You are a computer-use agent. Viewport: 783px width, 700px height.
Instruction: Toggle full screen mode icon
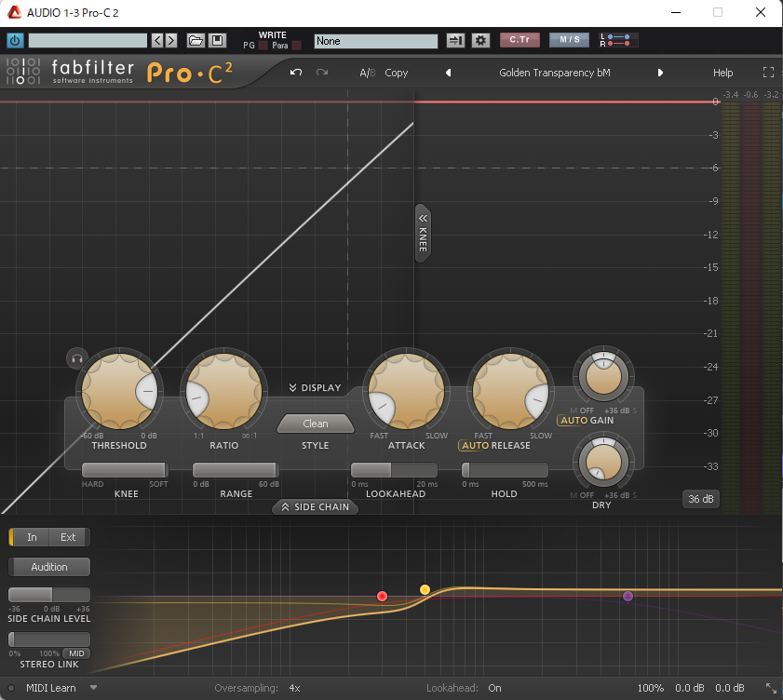coord(768,73)
